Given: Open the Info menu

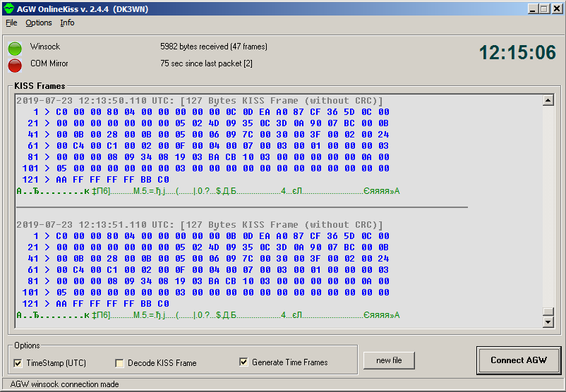Looking at the screenshot, I should tap(67, 23).
